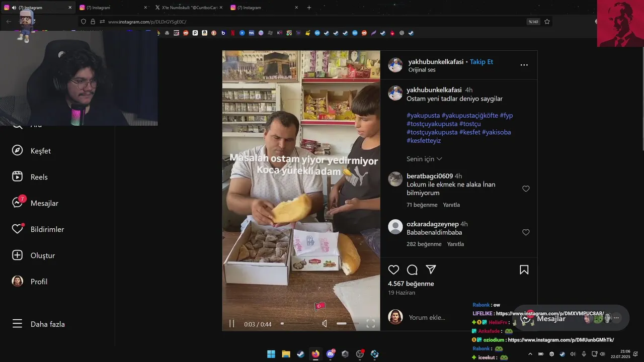This screenshot has height=362, width=644.
Task: Like beratbagci0609's comment
Action: pos(526,189)
